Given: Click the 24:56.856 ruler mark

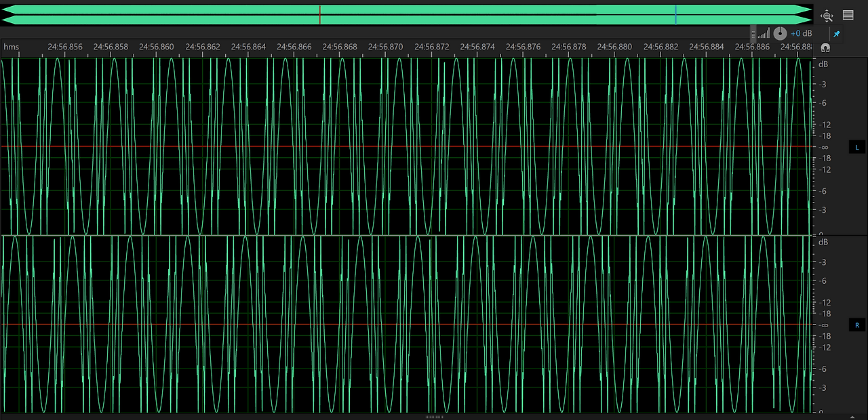Looking at the screenshot, I should pyautogui.click(x=64, y=47).
